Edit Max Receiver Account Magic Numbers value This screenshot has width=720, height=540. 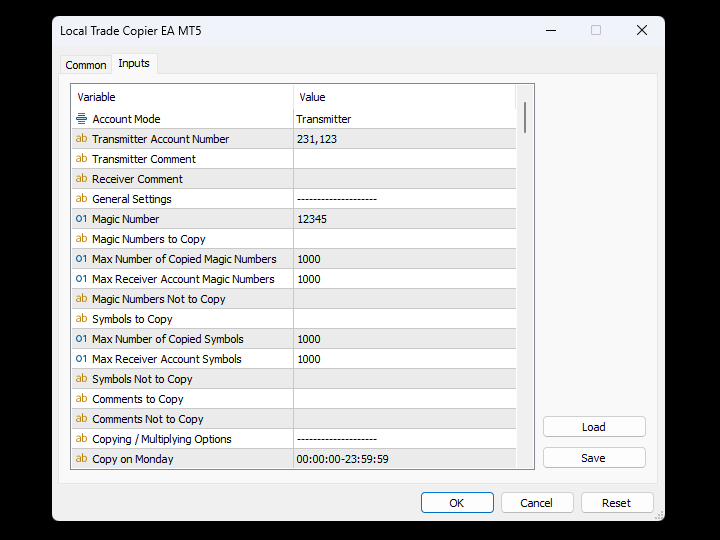(405, 279)
